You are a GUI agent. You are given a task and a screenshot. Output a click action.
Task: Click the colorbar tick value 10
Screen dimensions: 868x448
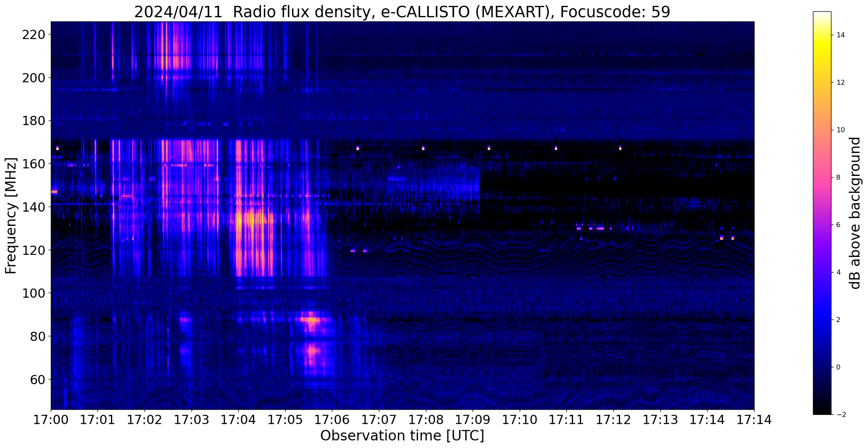click(841, 130)
